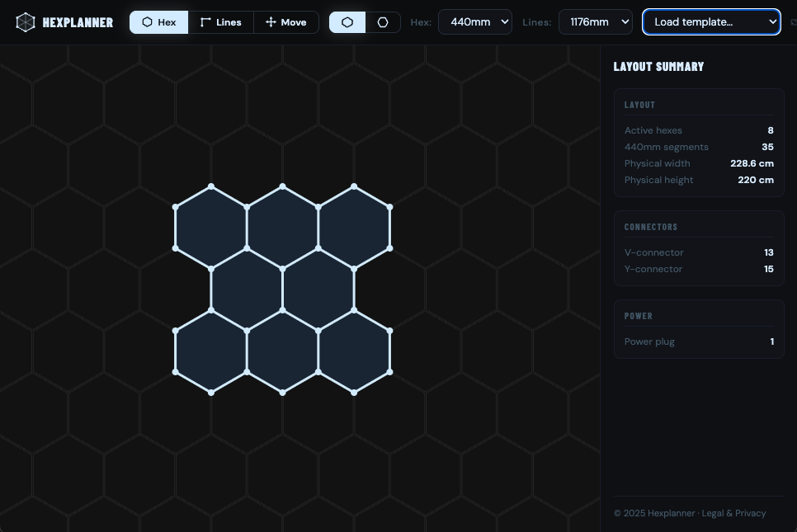The height and width of the screenshot is (532, 797).
Task: Choose the selected first hexagon orientation toggle
Action: tap(347, 22)
